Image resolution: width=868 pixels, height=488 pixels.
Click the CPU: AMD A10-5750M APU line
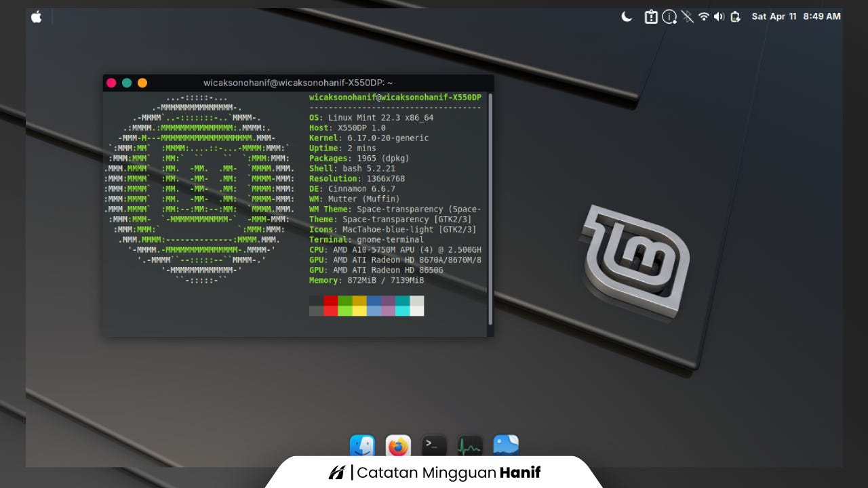point(395,250)
